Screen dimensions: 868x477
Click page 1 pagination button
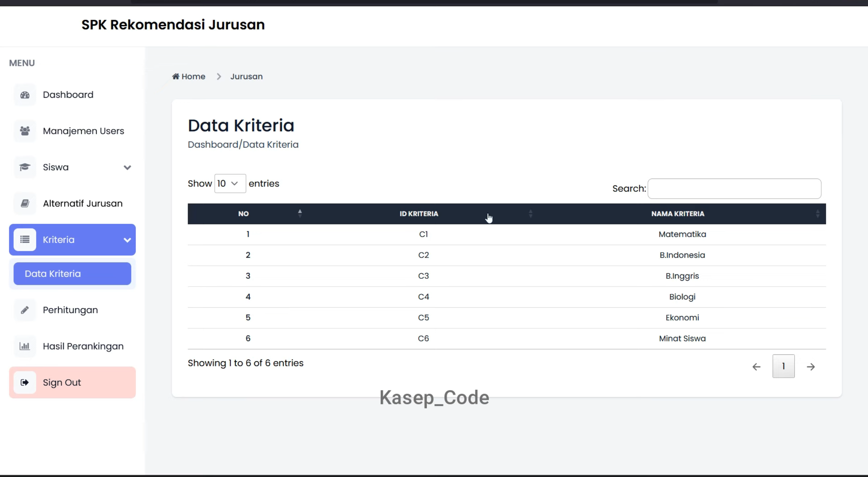784,366
